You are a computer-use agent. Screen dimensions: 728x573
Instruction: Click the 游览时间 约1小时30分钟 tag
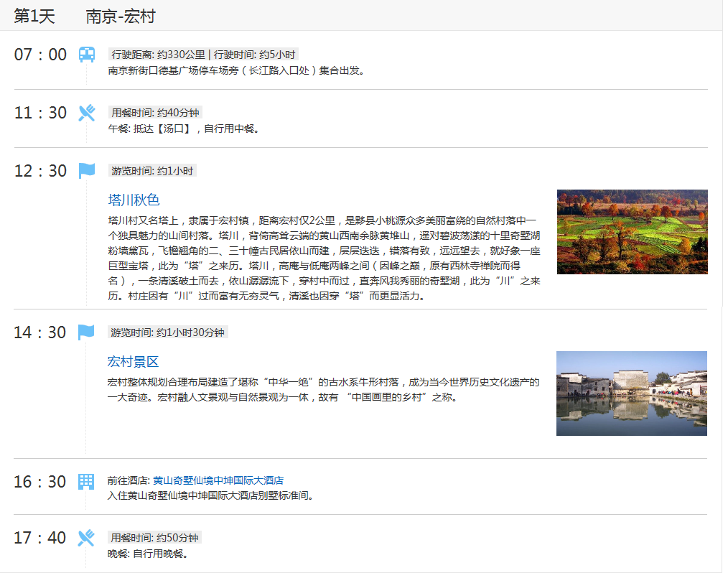[168, 332]
